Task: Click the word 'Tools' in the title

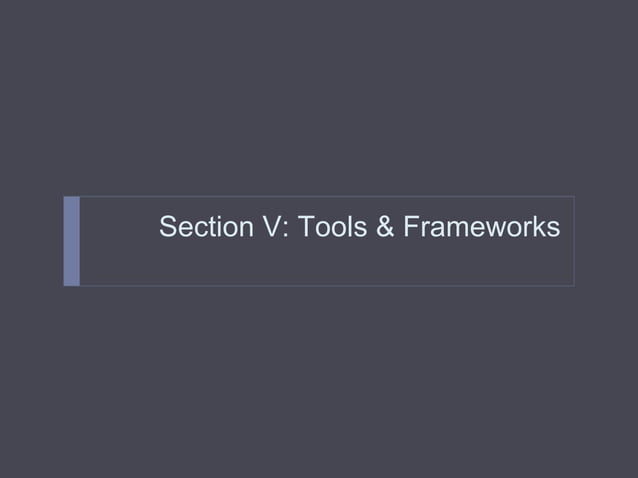Action: (333, 228)
